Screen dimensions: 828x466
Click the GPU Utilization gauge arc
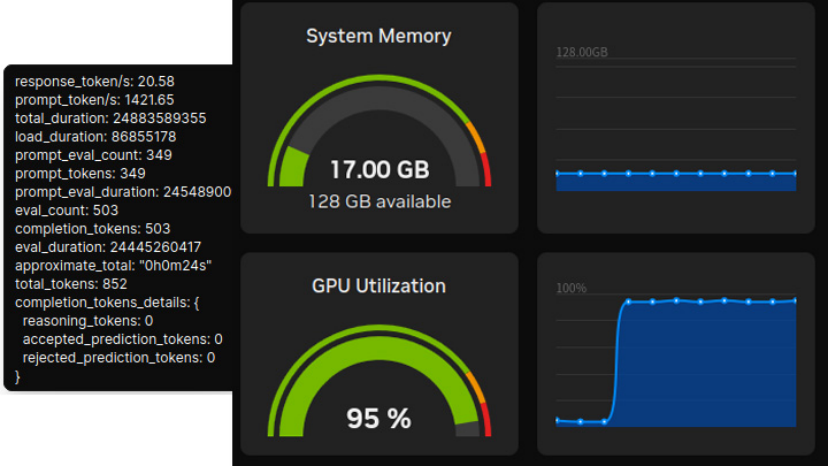378,337
